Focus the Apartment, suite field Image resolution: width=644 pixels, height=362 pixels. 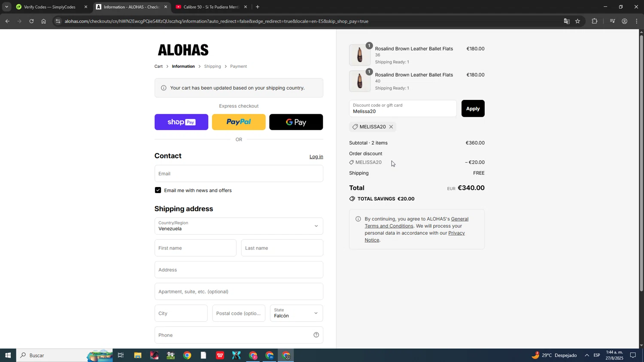click(239, 292)
